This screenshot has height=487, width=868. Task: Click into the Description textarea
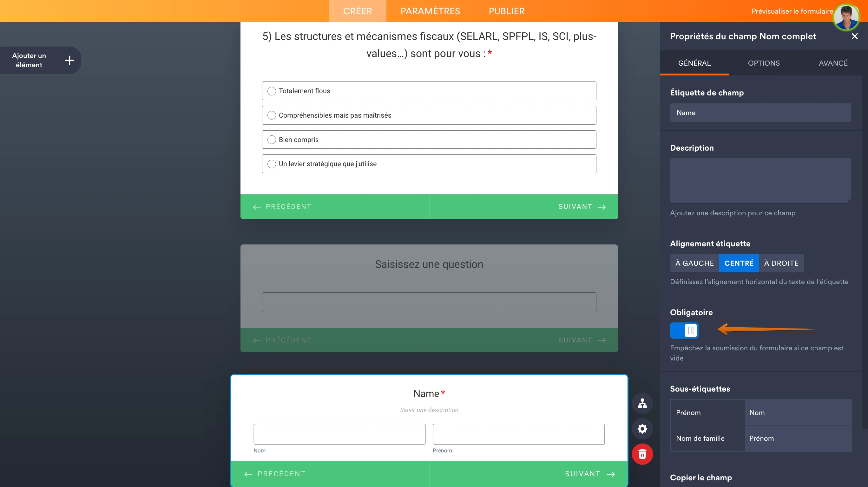pyautogui.click(x=760, y=181)
